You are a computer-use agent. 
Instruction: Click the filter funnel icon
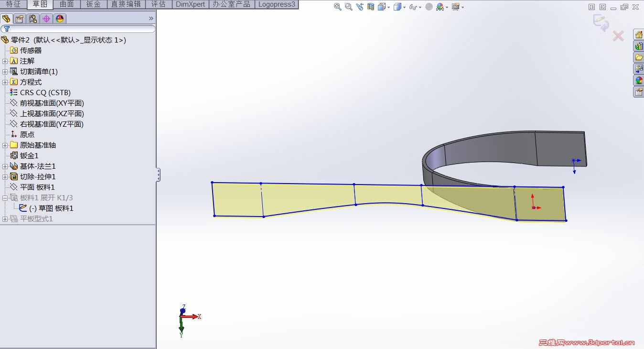coord(7,29)
